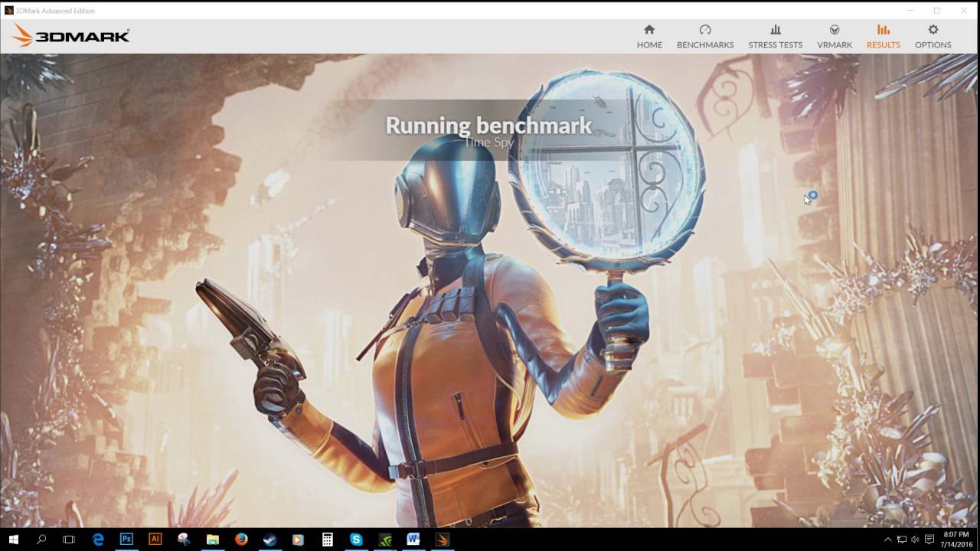Open the network status tray icon
The image size is (980, 551).
click(902, 540)
